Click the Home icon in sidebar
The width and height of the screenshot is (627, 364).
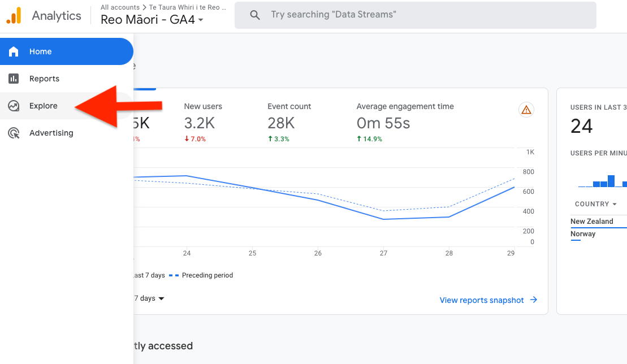click(14, 51)
